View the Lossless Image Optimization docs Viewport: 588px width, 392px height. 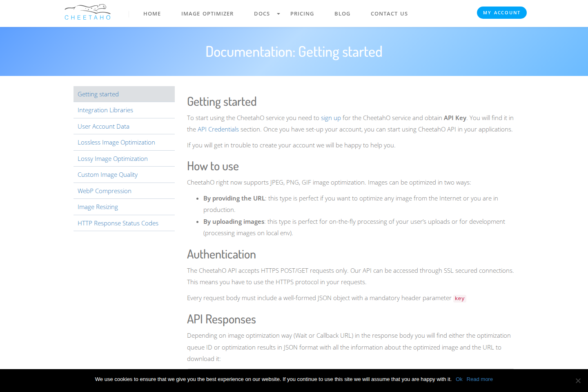tap(116, 142)
